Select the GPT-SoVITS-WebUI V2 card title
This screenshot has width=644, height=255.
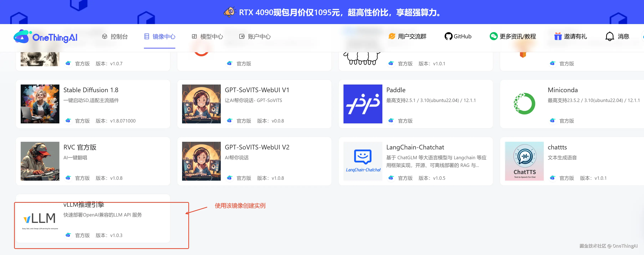[x=257, y=147]
